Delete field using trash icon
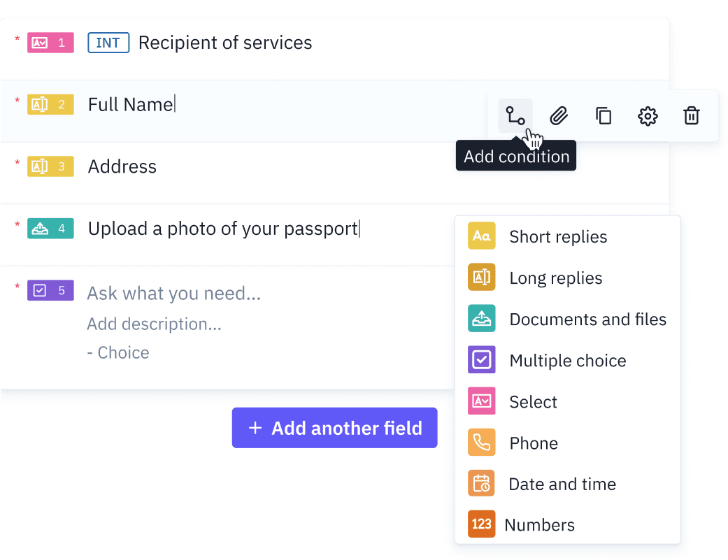Screen dimensions: 728x560 pyautogui.click(x=692, y=115)
